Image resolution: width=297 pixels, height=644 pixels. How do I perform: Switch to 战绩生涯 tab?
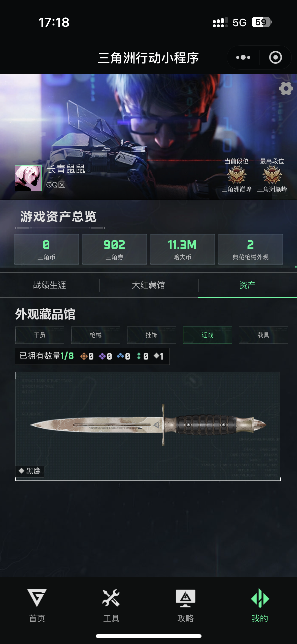[x=50, y=285]
